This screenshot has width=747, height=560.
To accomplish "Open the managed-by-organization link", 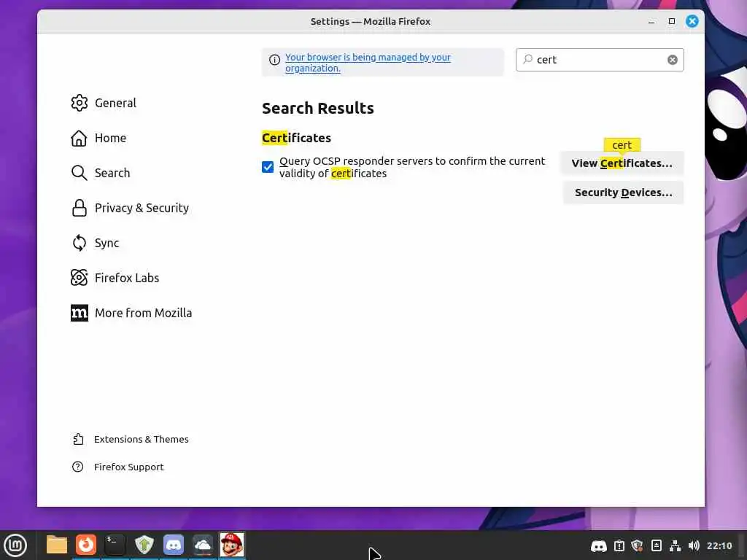I will [368, 63].
